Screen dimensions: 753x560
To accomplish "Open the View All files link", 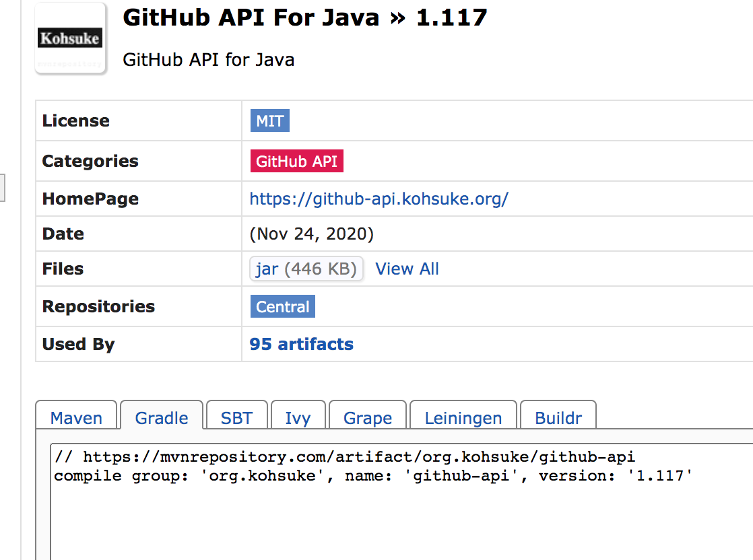I will click(x=407, y=269).
